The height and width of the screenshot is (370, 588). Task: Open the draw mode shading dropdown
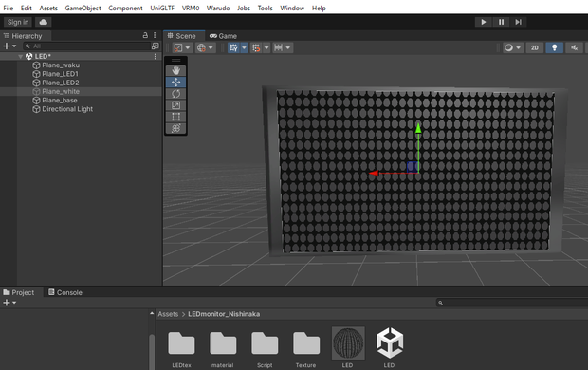(513, 47)
